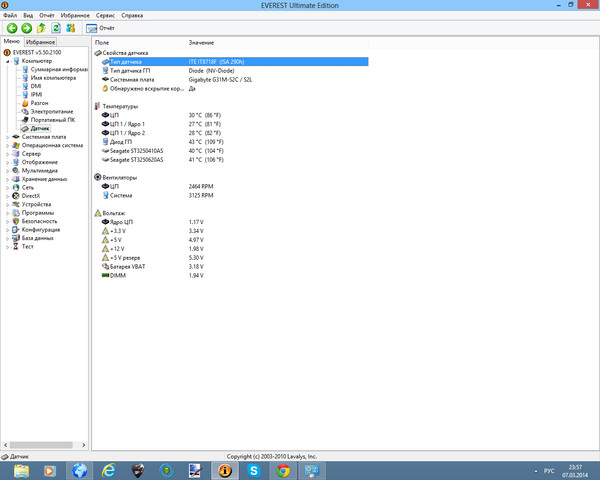Click the База данных tree icon

coord(16,238)
